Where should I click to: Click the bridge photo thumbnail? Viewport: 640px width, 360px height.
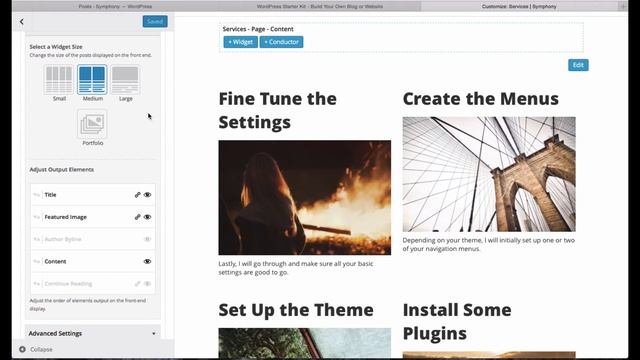[489, 174]
